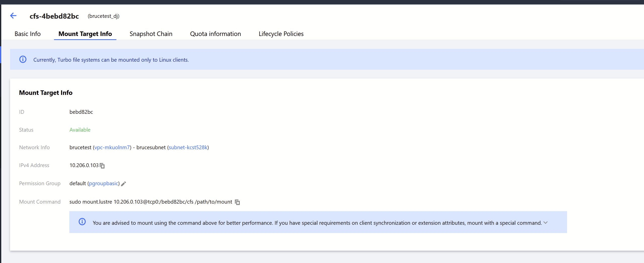Select the Mount Target Info tab

85,34
